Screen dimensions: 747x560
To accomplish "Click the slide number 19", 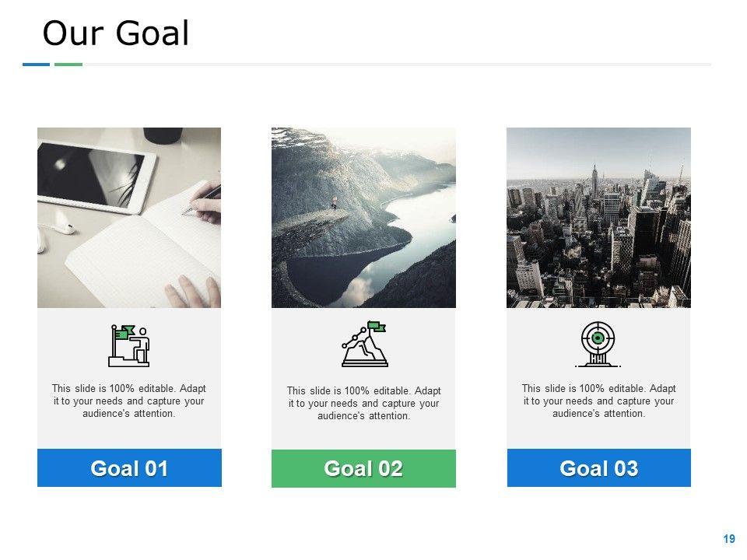I will pos(729,539).
